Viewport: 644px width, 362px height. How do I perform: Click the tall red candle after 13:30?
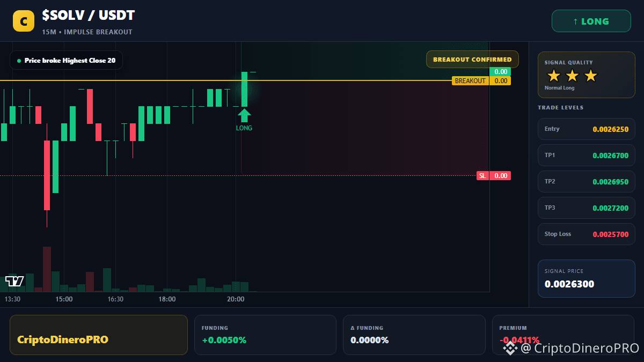(x=47, y=175)
